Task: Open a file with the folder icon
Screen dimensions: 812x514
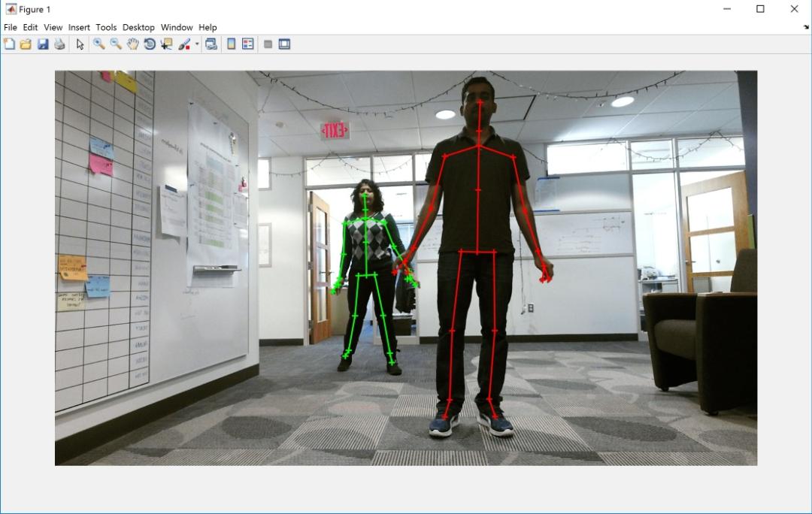Action: [x=26, y=44]
